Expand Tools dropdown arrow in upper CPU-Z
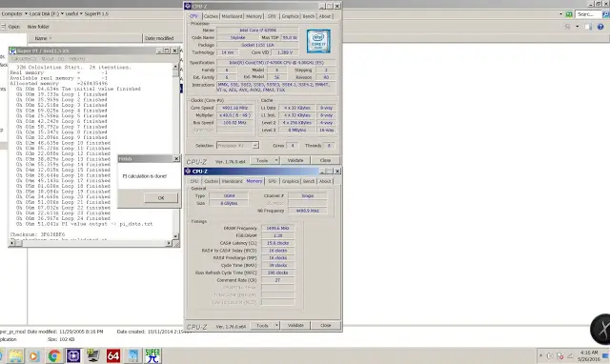This screenshot has height=364, width=610. click(276, 160)
